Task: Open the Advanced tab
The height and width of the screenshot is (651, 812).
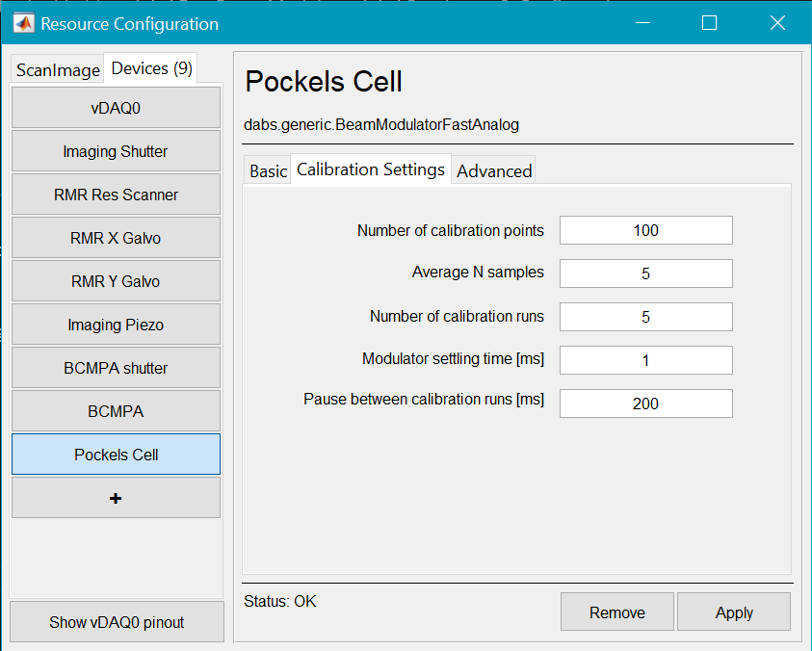Action: point(493,170)
